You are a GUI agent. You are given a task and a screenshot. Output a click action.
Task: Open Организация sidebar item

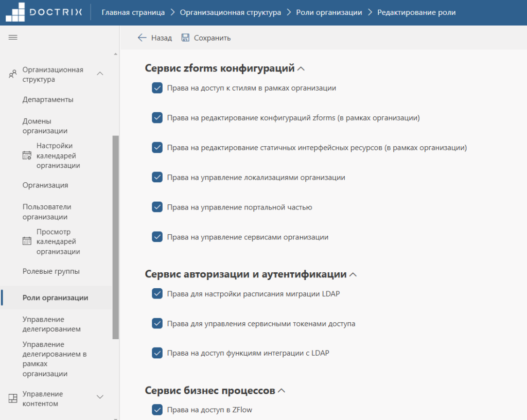click(45, 185)
